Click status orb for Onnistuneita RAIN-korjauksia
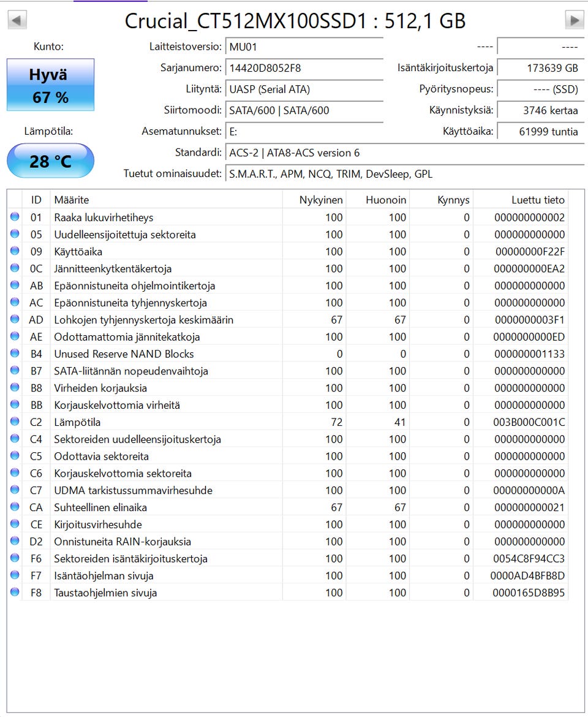The image size is (588, 717). point(15,541)
